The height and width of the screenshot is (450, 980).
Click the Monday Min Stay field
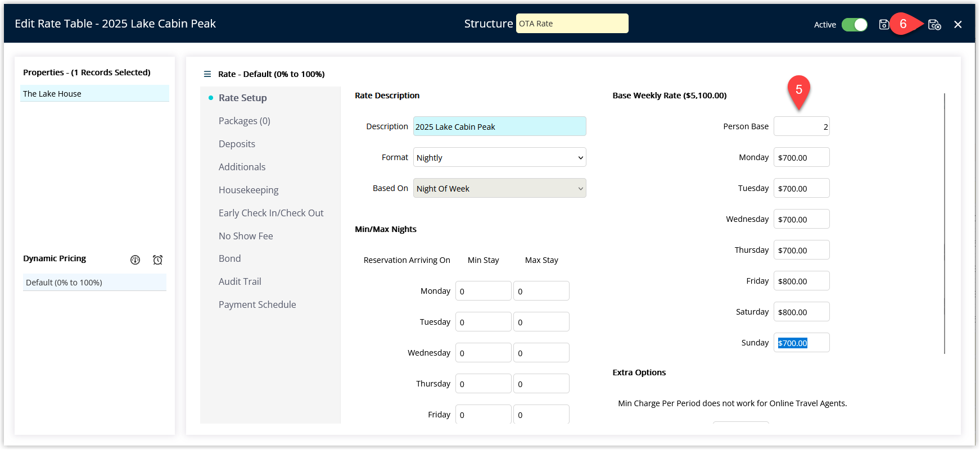pos(484,291)
